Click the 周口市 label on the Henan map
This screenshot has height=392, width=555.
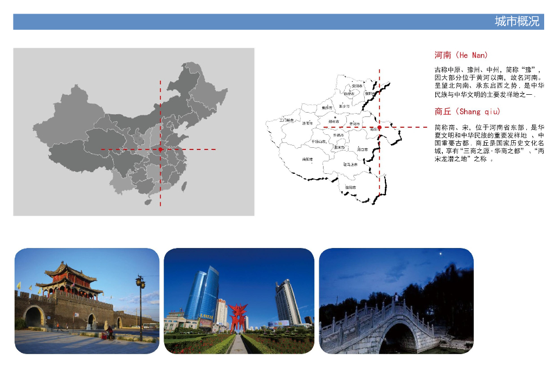(x=362, y=149)
